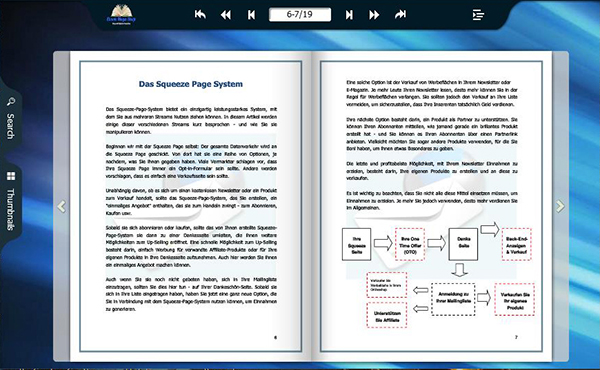600x370 pixels.
Task: Open the table of contents menu icon
Action: pyautogui.click(x=478, y=15)
